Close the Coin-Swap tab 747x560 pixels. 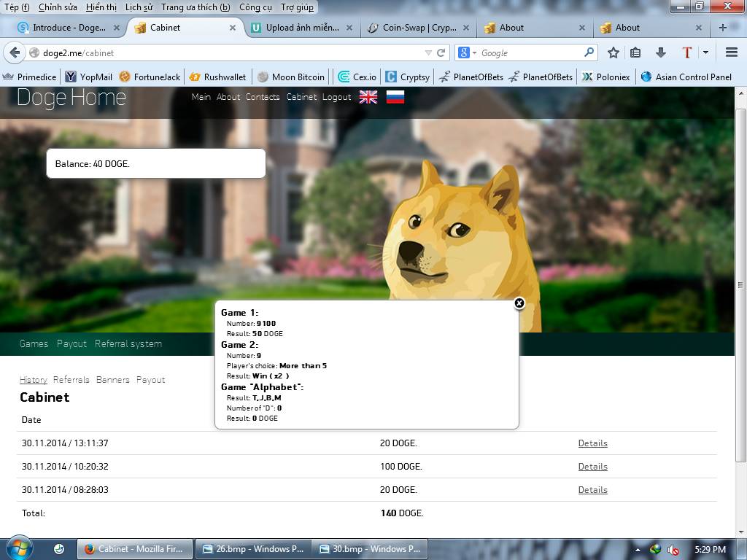coord(466,28)
